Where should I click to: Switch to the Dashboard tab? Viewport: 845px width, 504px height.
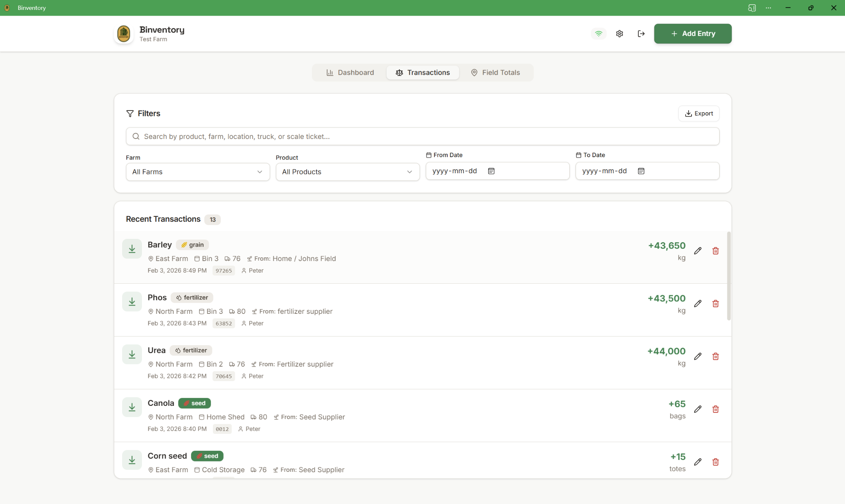click(350, 72)
